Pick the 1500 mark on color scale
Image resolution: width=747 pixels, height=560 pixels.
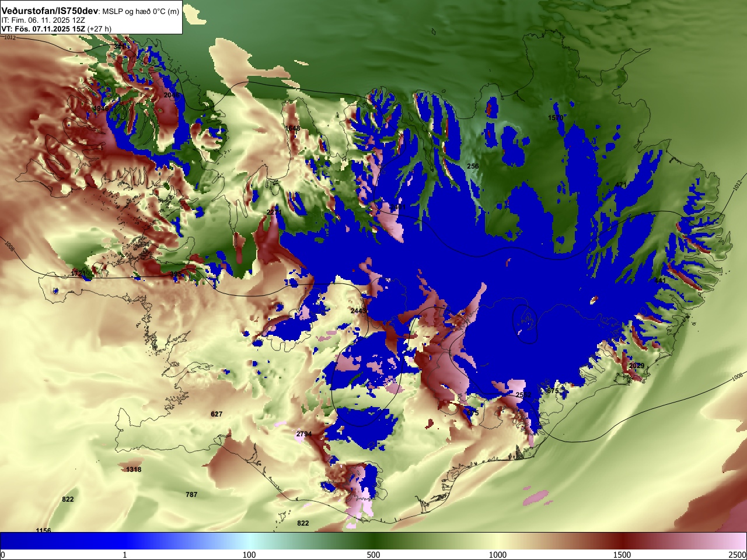[x=622, y=555]
